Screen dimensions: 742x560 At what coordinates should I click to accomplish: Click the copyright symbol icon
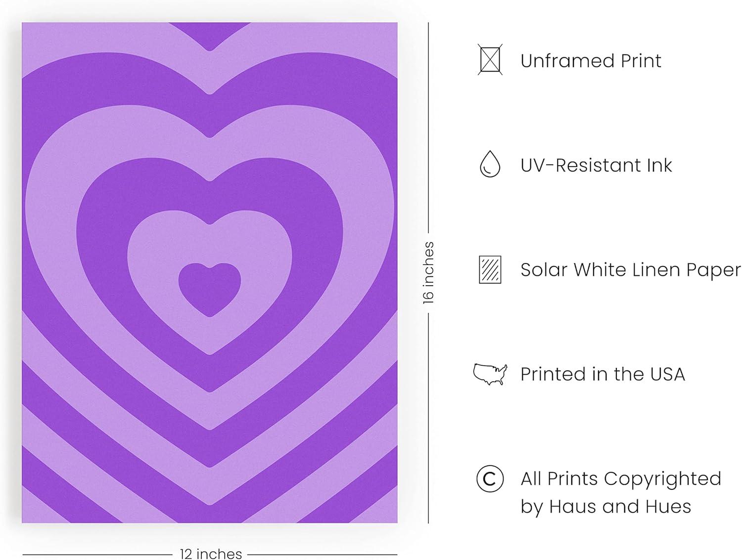pyautogui.click(x=490, y=478)
